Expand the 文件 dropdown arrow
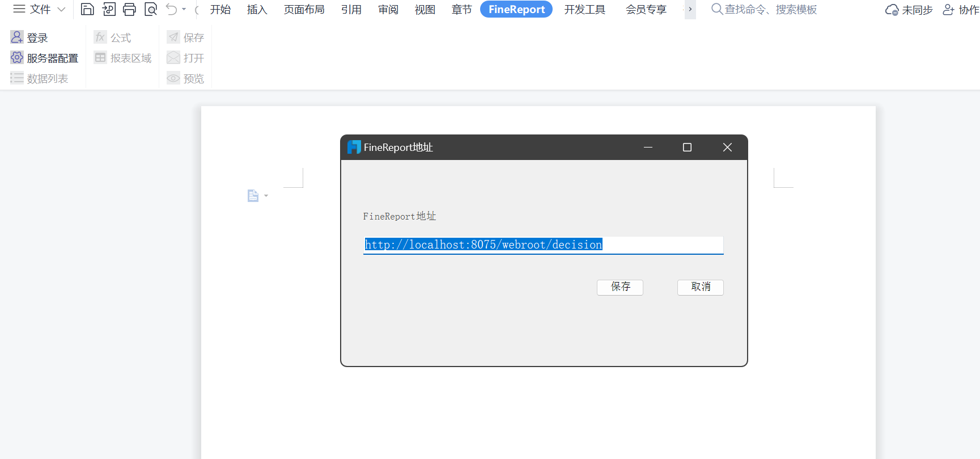 pyautogui.click(x=62, y=10)
